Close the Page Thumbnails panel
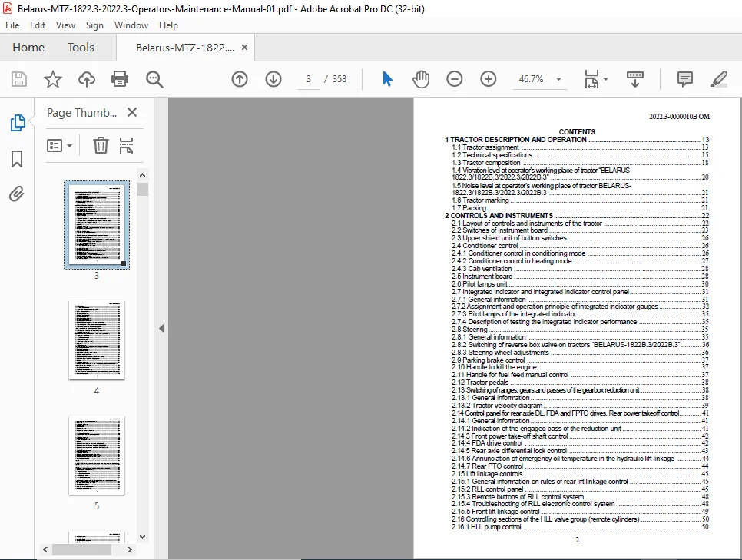 132,112
